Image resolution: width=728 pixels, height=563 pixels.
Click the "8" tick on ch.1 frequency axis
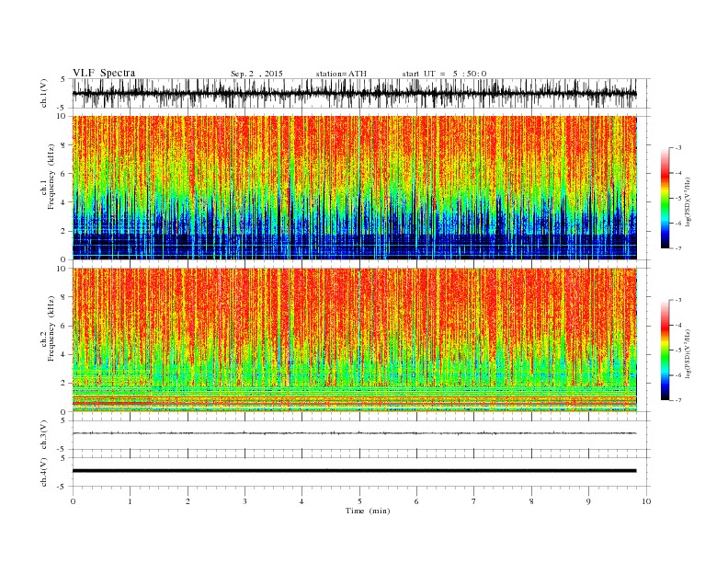click(64, 145)
